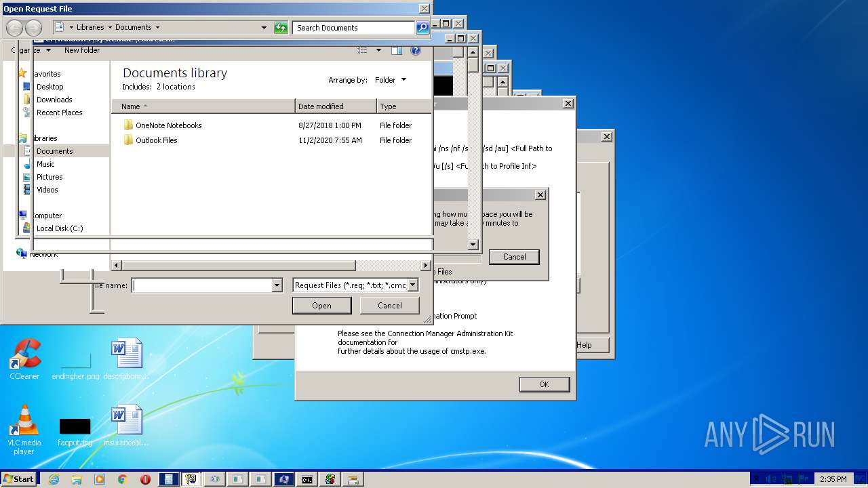Select Downloads in the navigation pane

click(54, 100)
